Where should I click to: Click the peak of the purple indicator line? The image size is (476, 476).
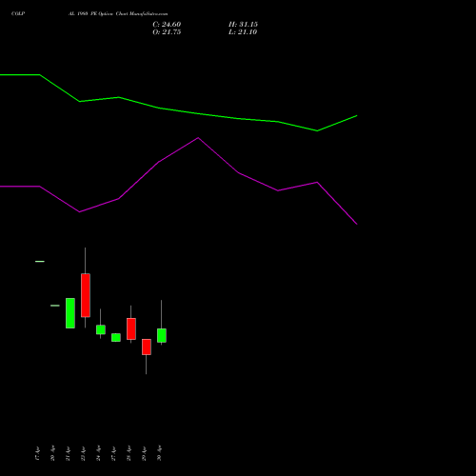pos(198,138)
